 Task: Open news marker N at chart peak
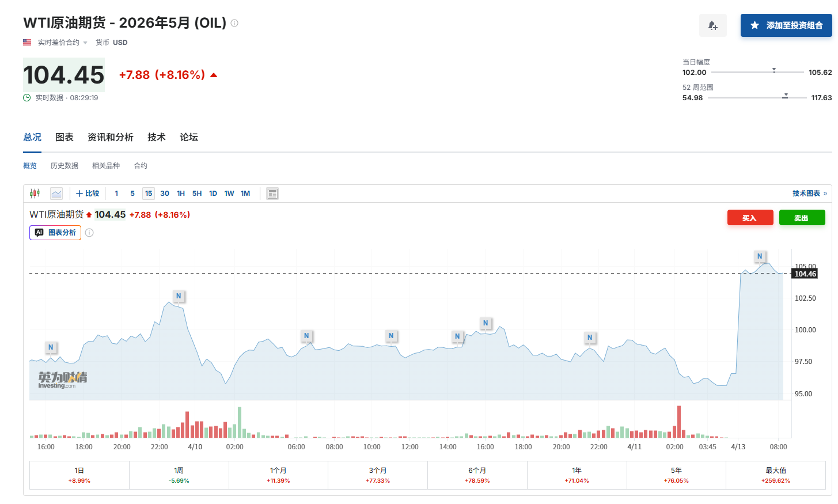pyautogui.click(x=760, y=256)
